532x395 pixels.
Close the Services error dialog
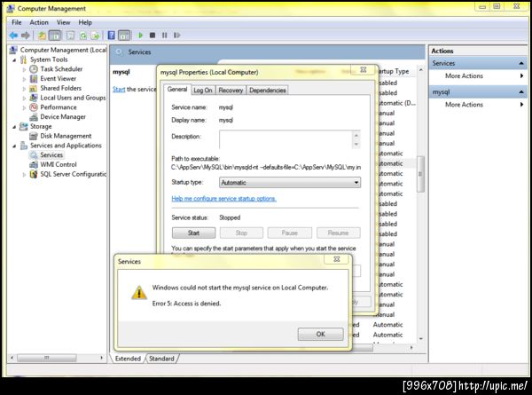337,259
